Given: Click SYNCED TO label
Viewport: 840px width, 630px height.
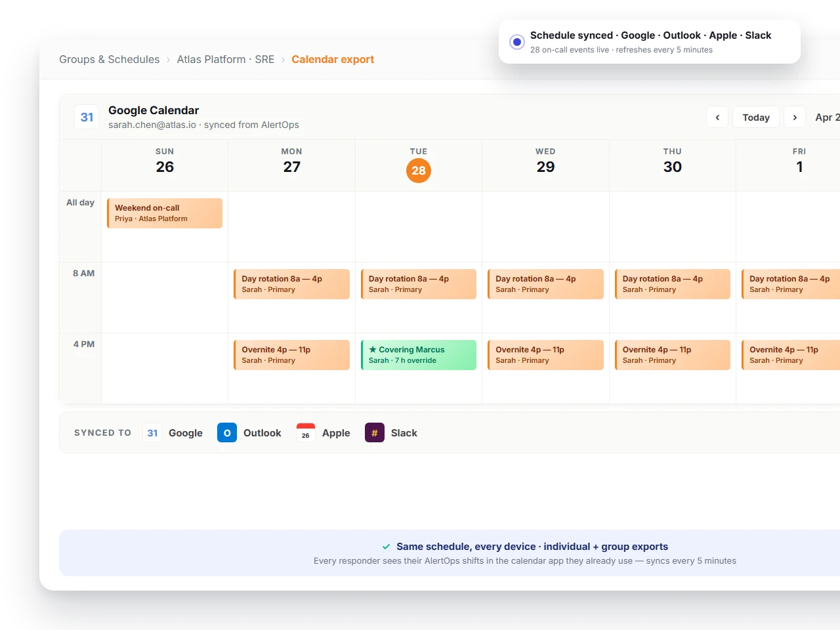Looking at the screenshot, I should (x=103, y=433).
